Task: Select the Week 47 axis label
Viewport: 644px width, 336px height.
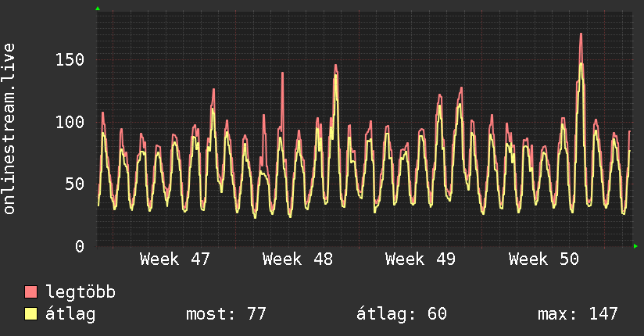Action: tap(174, 259)
